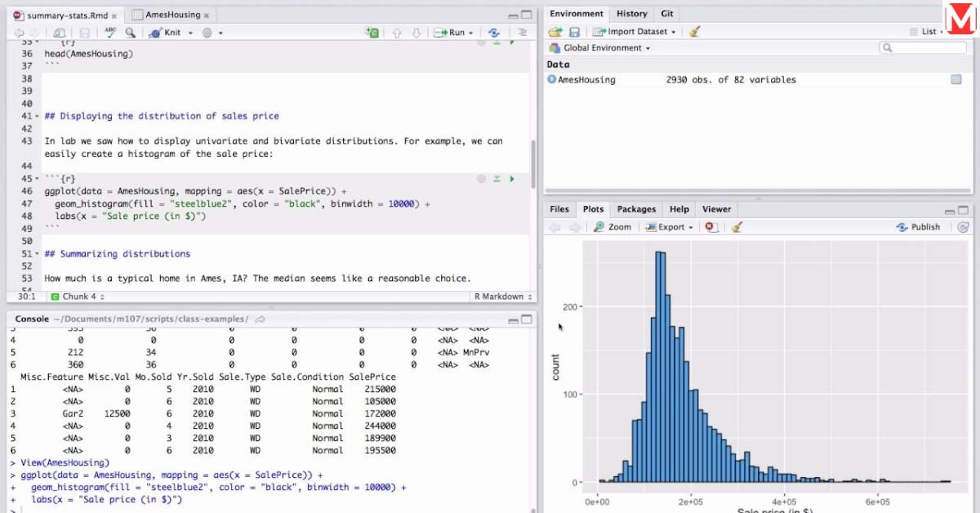
Task: Open the Chunk 4 navigation dropdown
Action: tap(78, 297)
